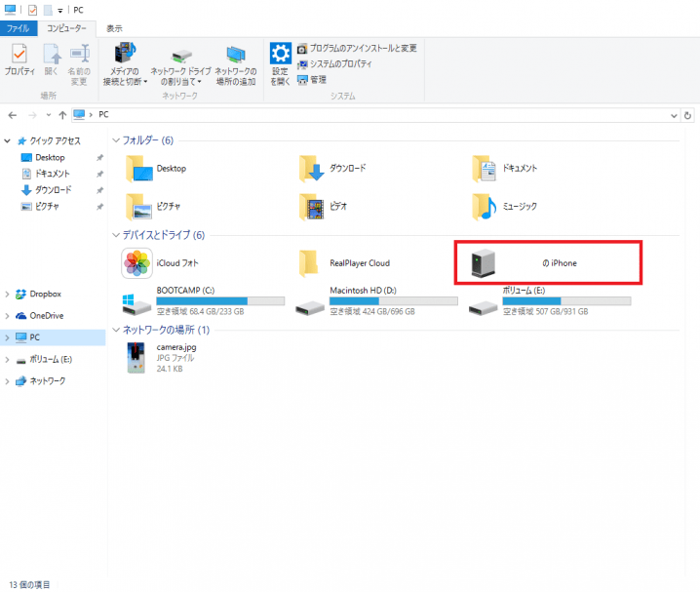Click quick access new folder icon
This screenshot has width=700, height=592.
[48, 10]
